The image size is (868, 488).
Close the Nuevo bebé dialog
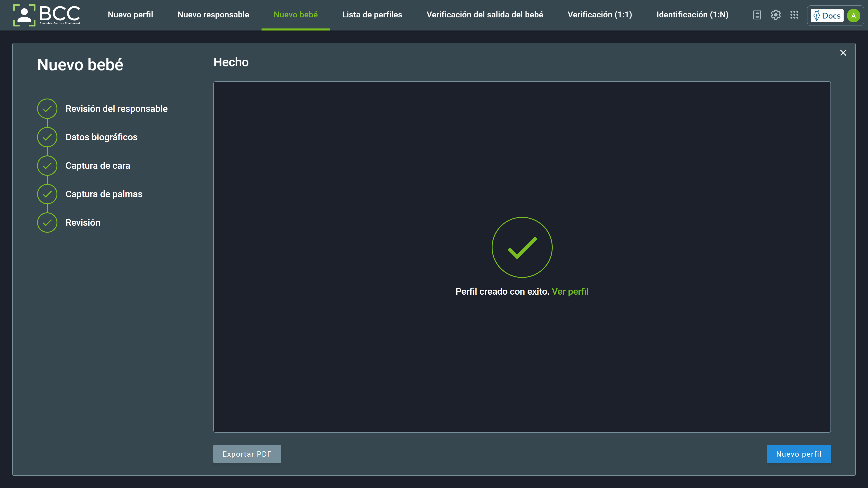843,53
